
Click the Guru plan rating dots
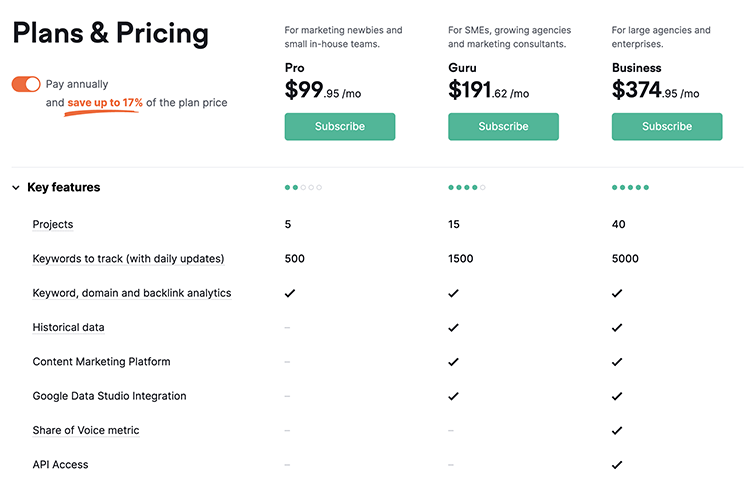pos(467,188)
